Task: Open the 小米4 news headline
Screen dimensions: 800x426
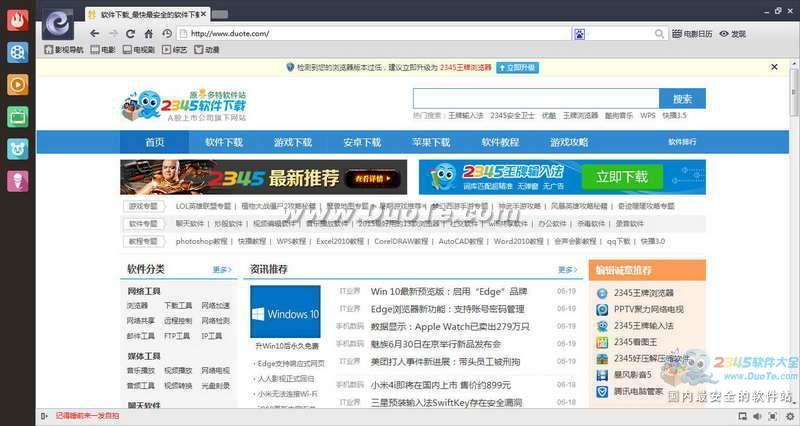Action: [440, 385]
